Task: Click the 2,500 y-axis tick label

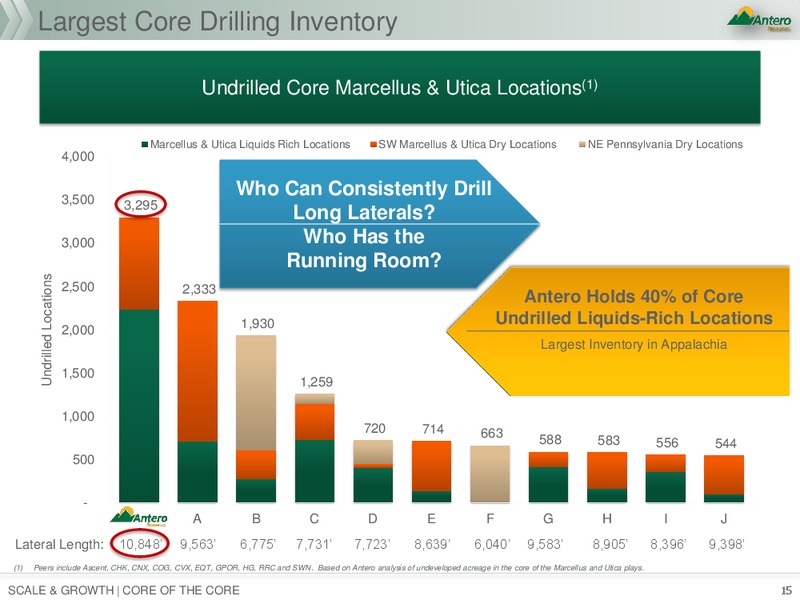Action: pos(78,286)
